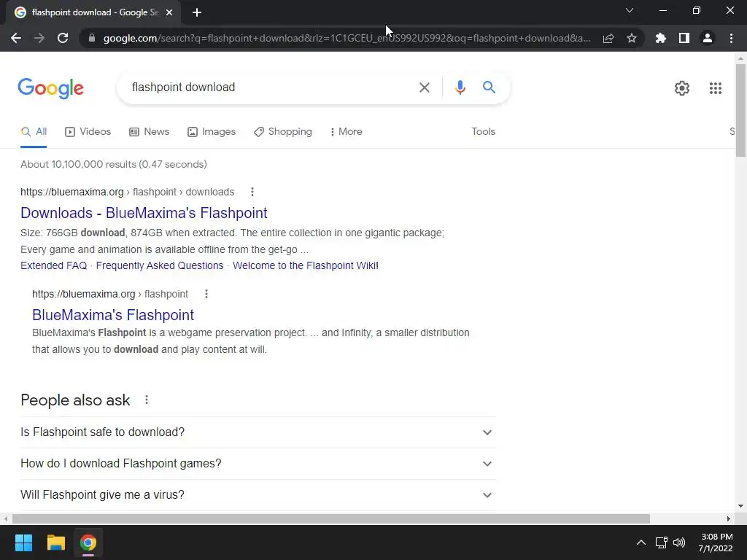
Task: Switch to the Shopping tab
Action: point(283,131)
